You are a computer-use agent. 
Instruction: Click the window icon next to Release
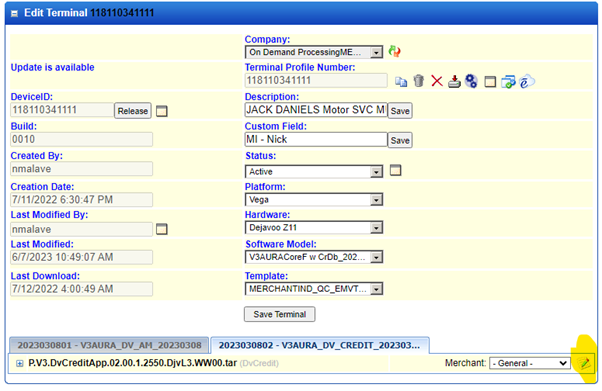tap(162, 111)
